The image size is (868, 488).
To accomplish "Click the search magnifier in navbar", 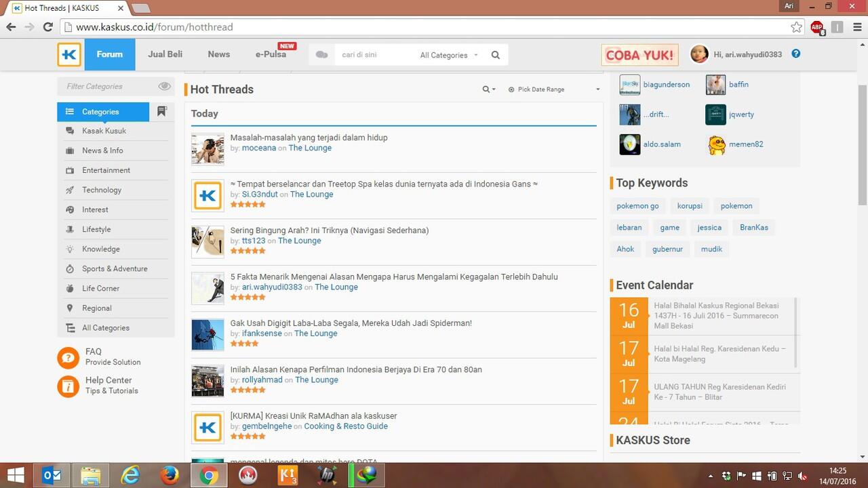I will 496,55.
